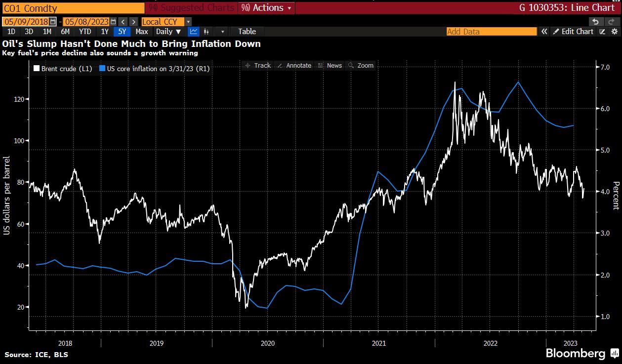
Task: Click the G 1030353: Line Chart title
Action: point(568,8)
